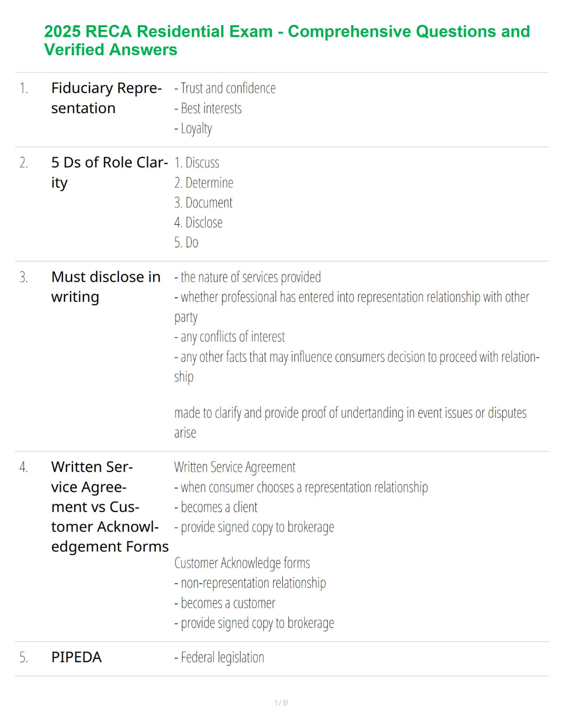The image size is (563, 728).
Task: Select the Determine list item
Action: 204,183
